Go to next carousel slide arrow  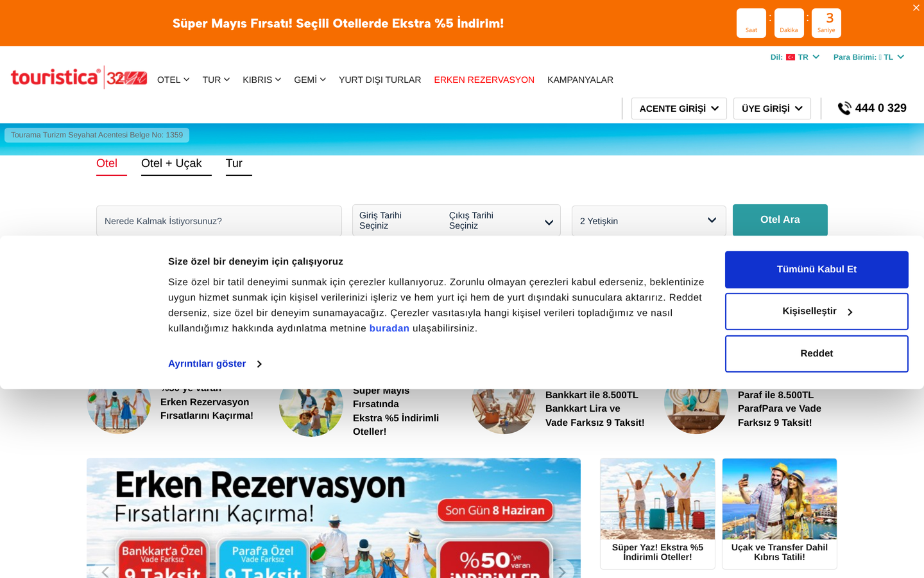562,571
